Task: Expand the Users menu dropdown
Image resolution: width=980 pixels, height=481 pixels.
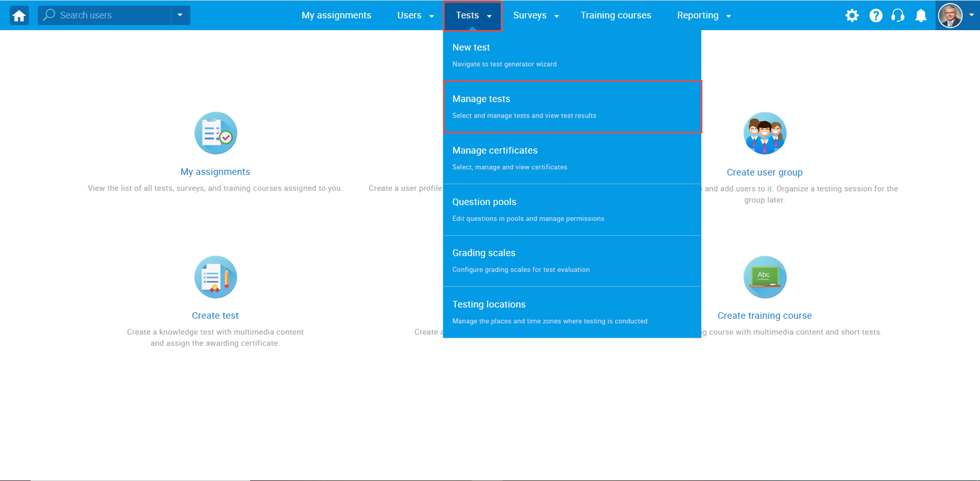Action: (415, 15)
